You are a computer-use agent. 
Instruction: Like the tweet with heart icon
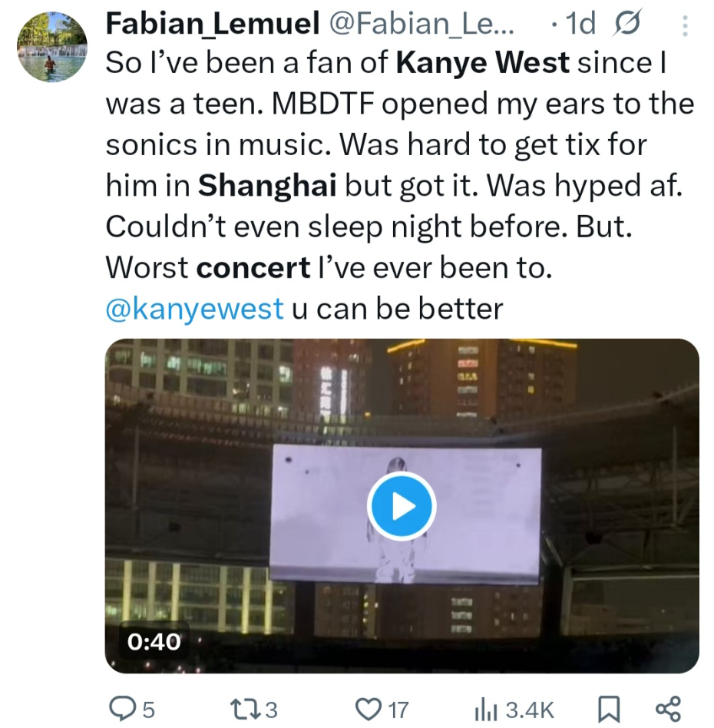pos(370,708)
